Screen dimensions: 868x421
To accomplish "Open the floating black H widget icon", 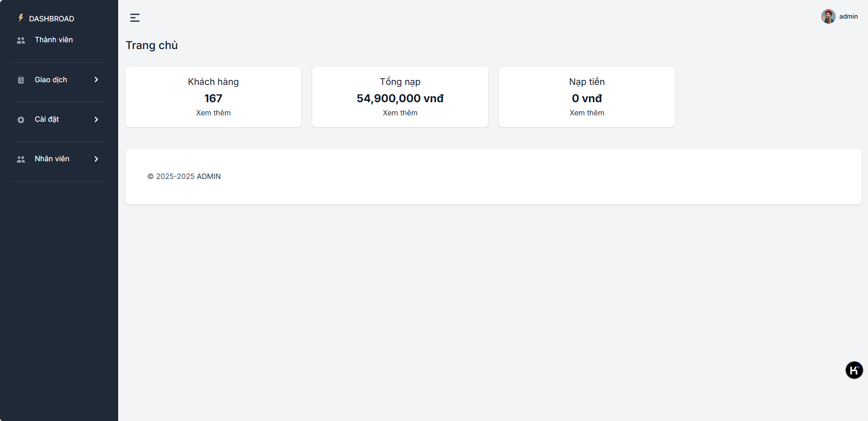I will [x=854, y=370].
